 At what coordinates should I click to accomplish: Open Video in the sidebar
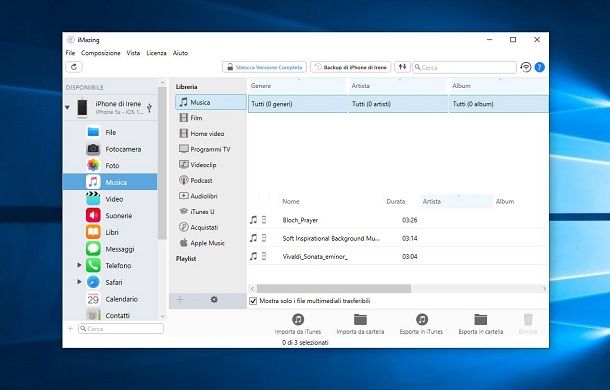pyautogui.click(x=110, y=199)
